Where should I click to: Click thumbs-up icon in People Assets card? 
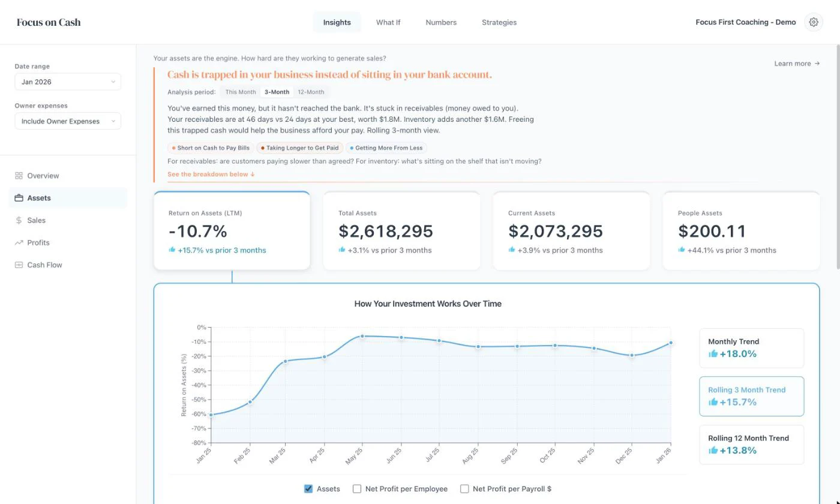coord(682,250)
